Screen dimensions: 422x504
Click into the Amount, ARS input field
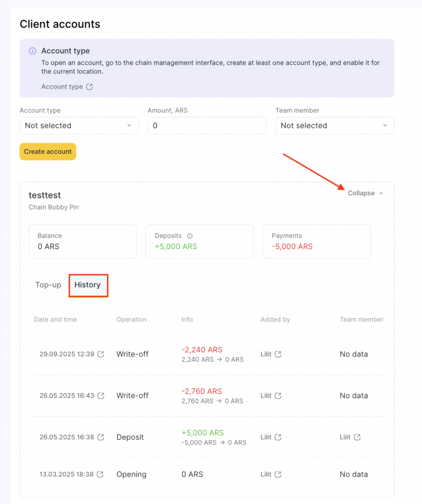(x=207, y=126)
